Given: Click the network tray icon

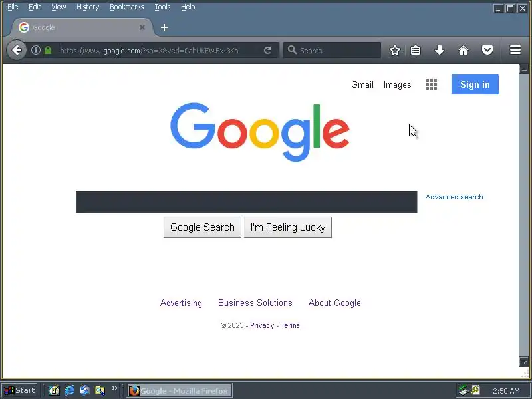Looking at the screenshot, I should coord(463,390).
